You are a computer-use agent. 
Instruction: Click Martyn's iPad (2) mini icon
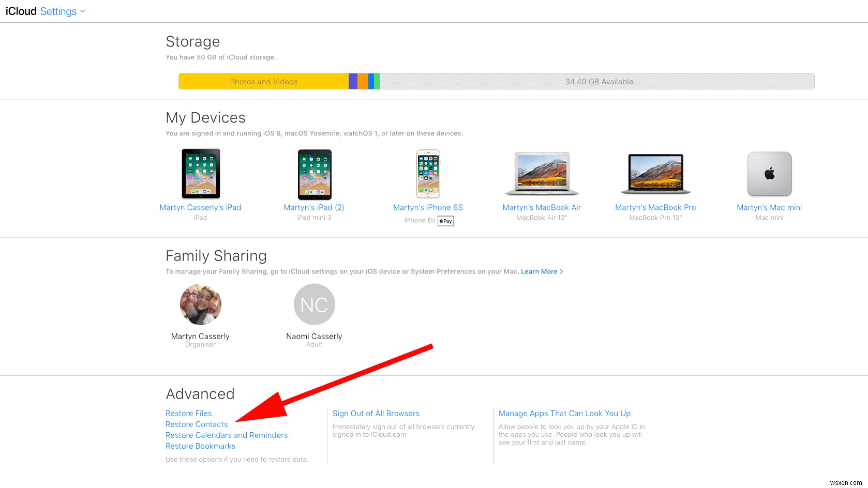pyautogui.click(x=314, y=174)
